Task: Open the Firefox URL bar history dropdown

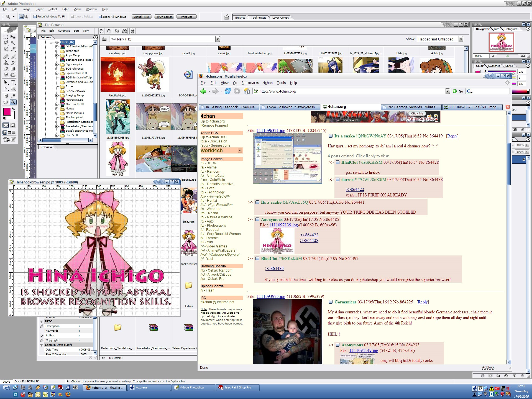Action: pos(447,91)
